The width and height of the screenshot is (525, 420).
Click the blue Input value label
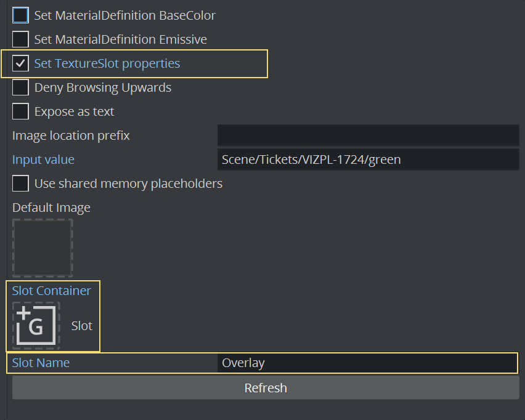click(43, 160)
